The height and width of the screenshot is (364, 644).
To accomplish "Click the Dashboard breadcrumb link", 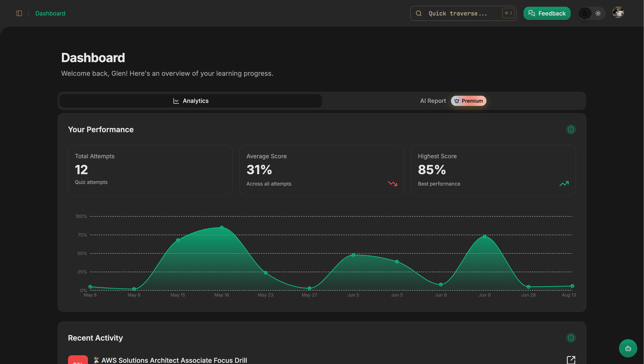I will point(50,13).
